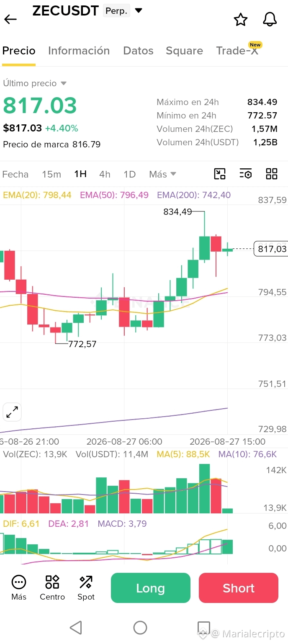Open a Short position
The height and width of the screenshot is (644, 288).
point(239,588)
